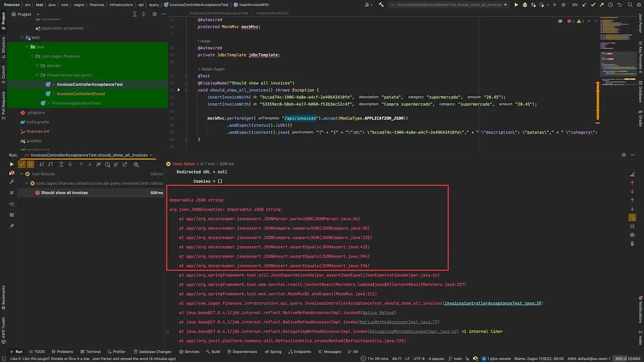
Task: Sort tests alphabetically icon
Action: point(42,164)
